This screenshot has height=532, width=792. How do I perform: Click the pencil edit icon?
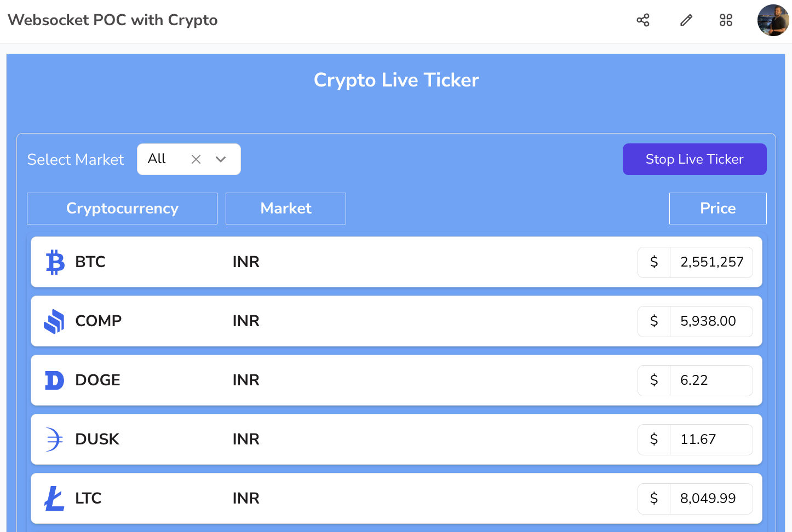tap(686, 20)
